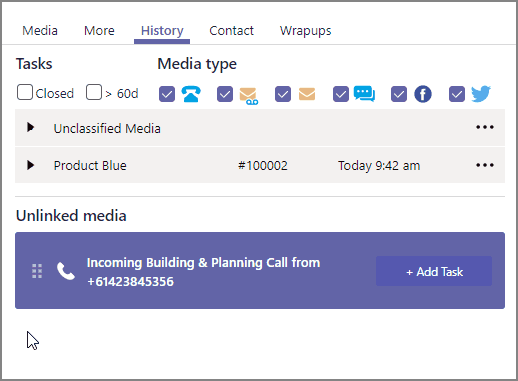Select the Contact tab
The width and height of the screenshot is (518, 381).
(231, 31)
